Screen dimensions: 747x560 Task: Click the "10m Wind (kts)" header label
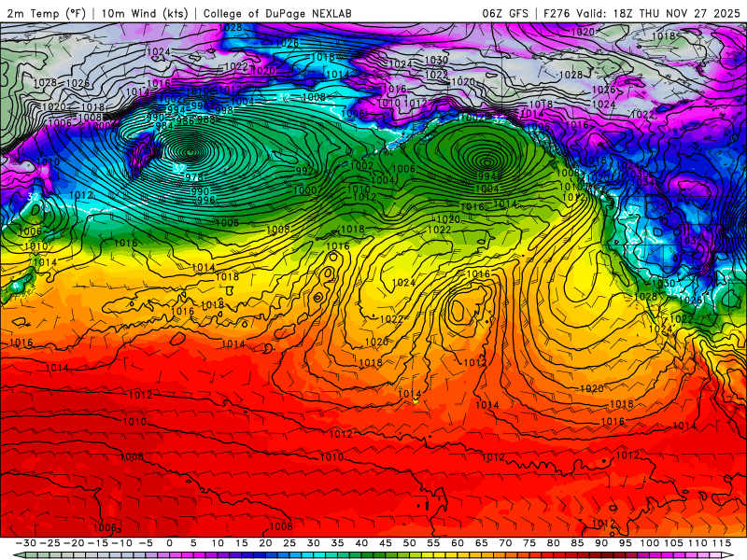pyautogui.click(x=146, y=13)
